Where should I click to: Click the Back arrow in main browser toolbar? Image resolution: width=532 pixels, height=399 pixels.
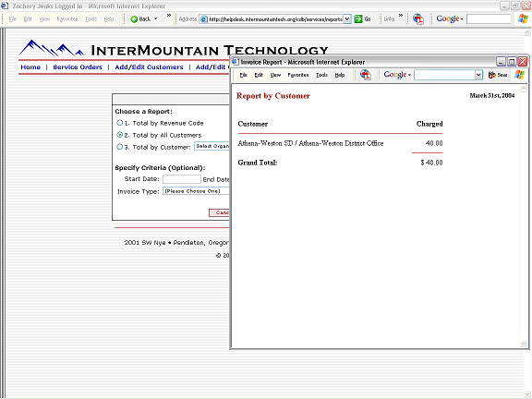134,19
